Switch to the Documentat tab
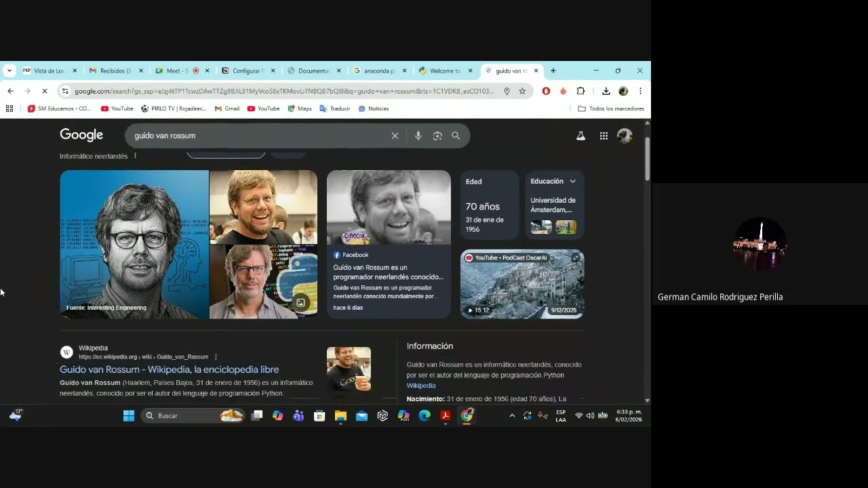 point(314,70)
